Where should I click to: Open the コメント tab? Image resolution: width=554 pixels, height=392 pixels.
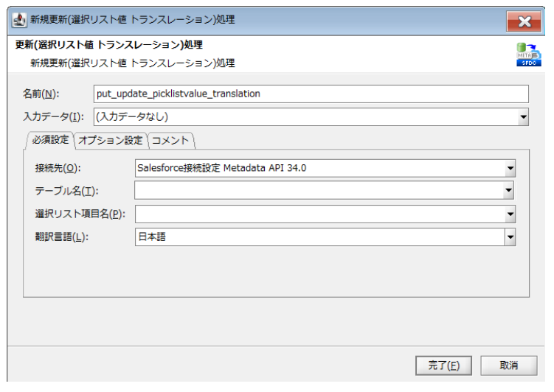170,140
